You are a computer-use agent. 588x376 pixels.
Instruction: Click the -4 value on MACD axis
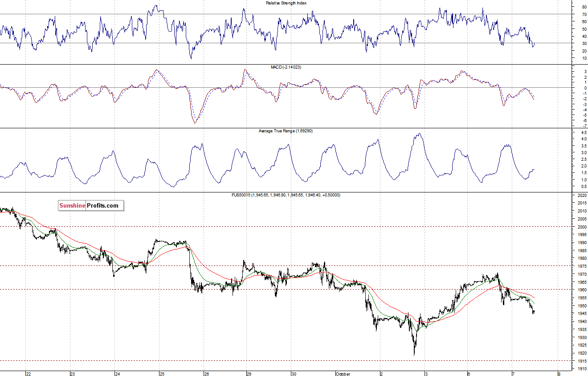[584, 110]
